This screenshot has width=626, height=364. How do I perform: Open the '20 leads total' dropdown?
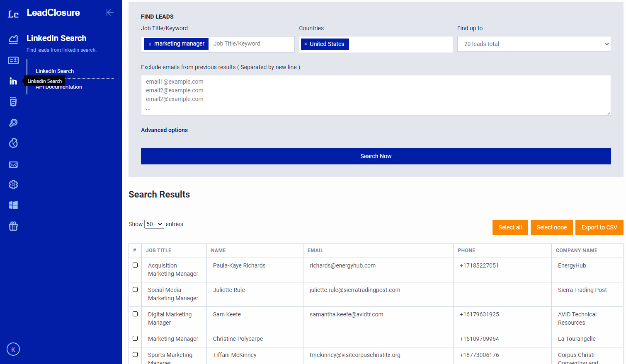(534, 44)
